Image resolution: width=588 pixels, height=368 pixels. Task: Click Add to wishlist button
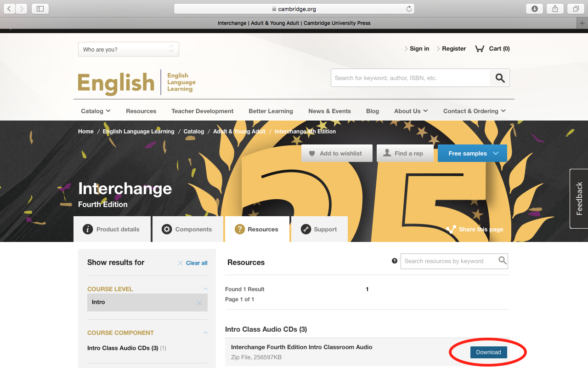(x=337, y=153)
